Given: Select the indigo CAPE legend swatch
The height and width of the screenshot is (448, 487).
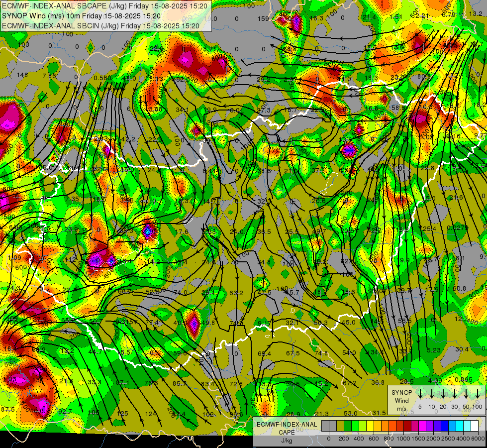Looking at the screenshot, I should point(437,426).
